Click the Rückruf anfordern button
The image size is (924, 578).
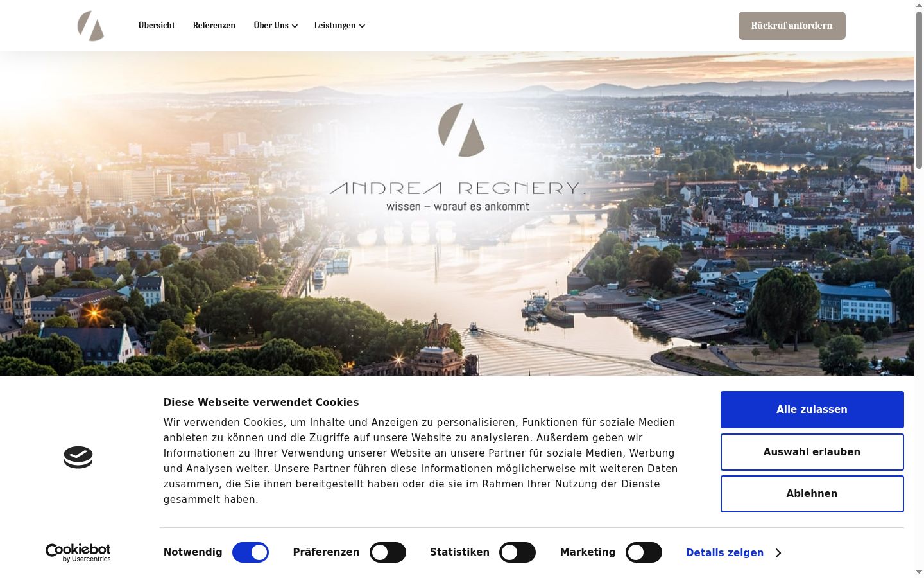(792, 26)
